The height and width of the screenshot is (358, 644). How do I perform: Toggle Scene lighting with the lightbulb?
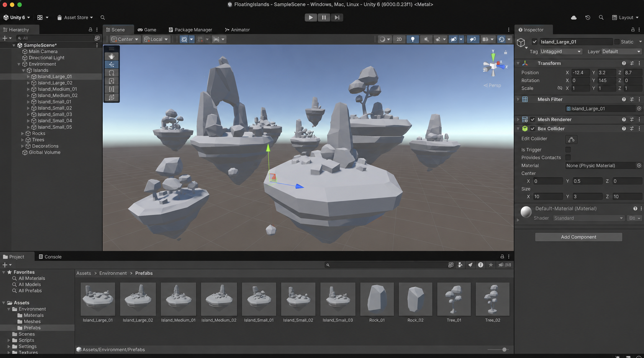point(413,39)
